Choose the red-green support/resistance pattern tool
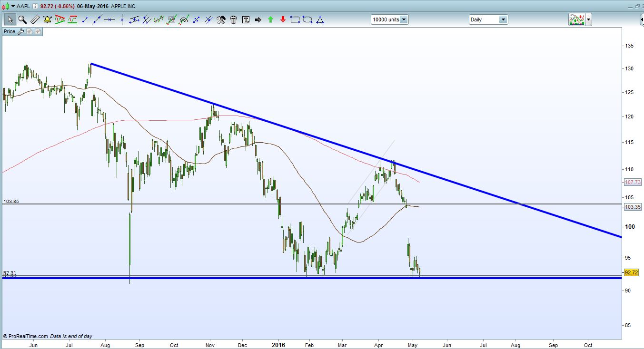This screenshot has width=644, height=349. [x=72, y=20]
